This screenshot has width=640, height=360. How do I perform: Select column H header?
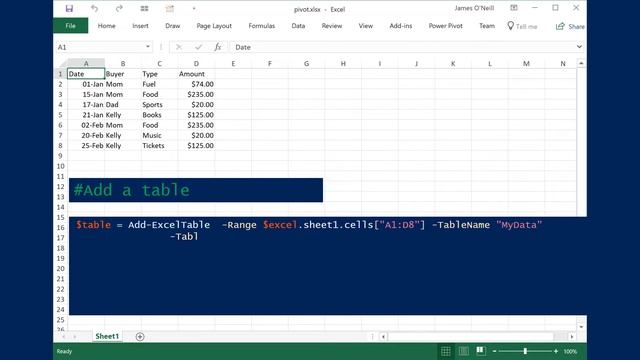click(x=343, y=63)
